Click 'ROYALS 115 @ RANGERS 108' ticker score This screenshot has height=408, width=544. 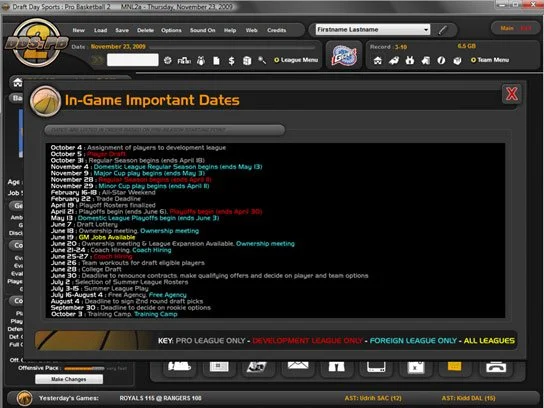coord(160,398)
